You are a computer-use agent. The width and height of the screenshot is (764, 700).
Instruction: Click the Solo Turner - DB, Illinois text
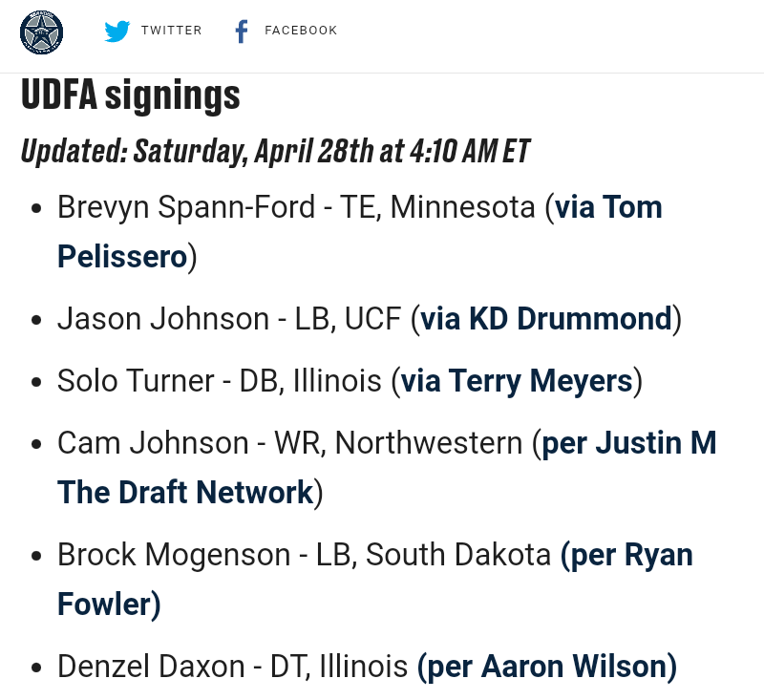point(220,381)
